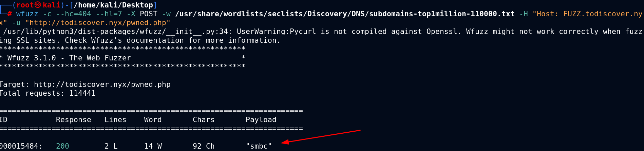Viewport: 644px width, 151px height.
Task: Click the "smbc" payload result
Action: [259, 146]
